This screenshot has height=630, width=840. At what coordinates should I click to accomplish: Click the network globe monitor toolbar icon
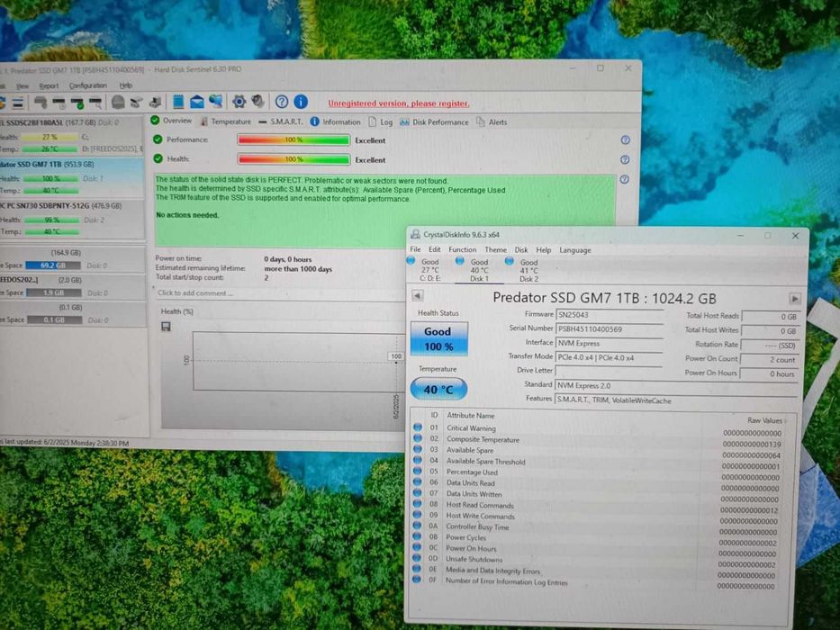point(216,101)
